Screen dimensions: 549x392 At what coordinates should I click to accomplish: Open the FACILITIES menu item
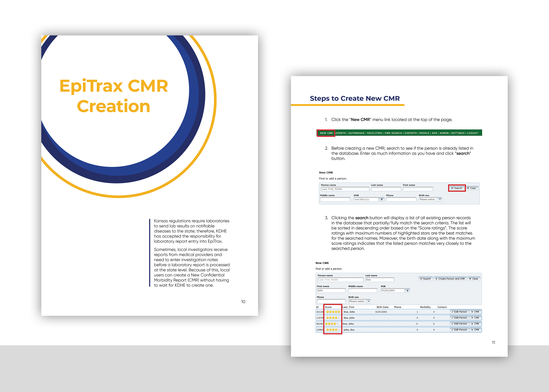[374, 133]
